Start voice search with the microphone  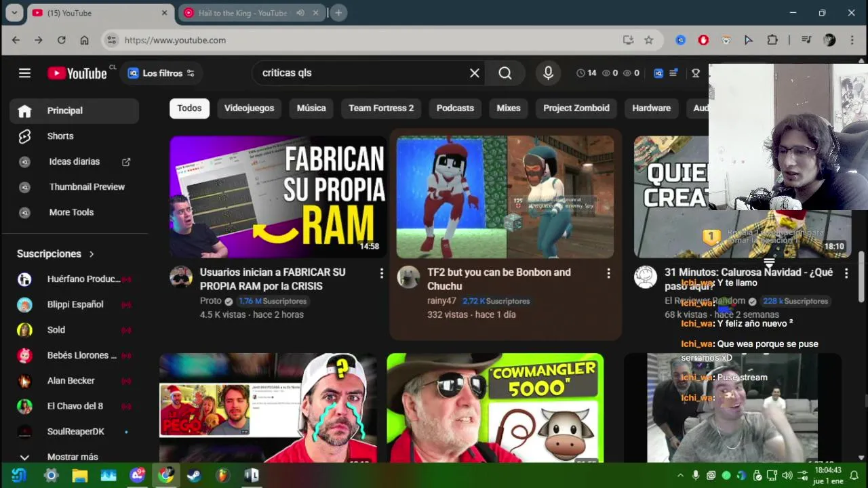[x=548, y=73]
